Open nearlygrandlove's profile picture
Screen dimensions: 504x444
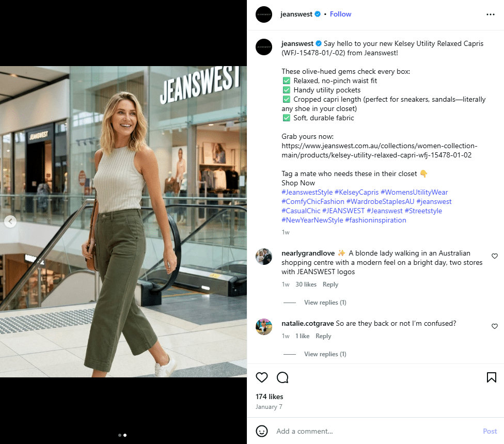click(264, 257)
